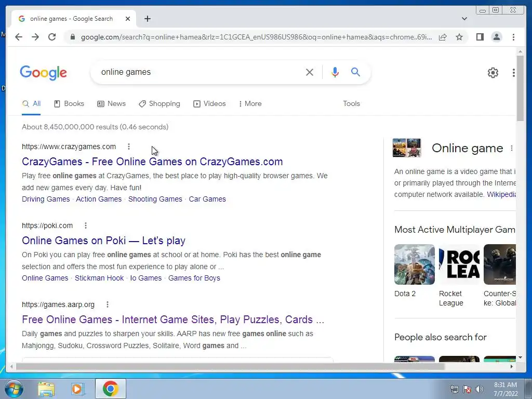The image size is (532, 399).
Task: Open Google apps dots beside the gear
Action: (x=513, y=72)
